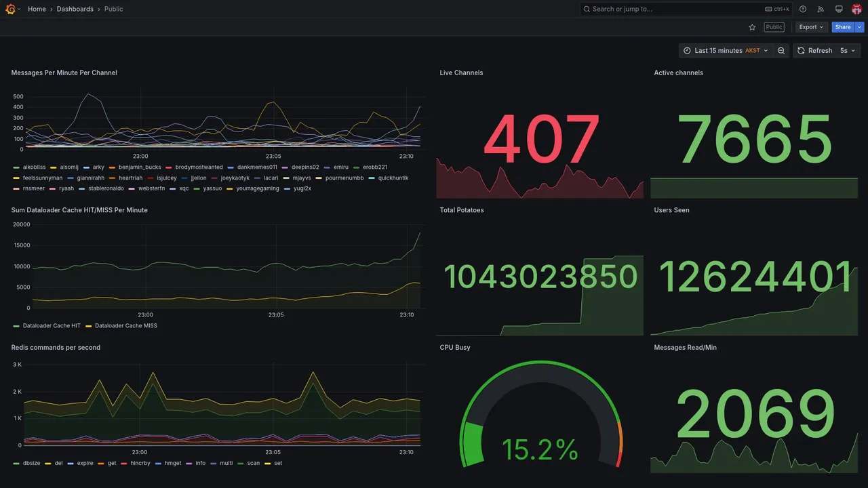Open the user profile avatar
This screenshot has width=868, height=488.
click(x=856, y=9)
